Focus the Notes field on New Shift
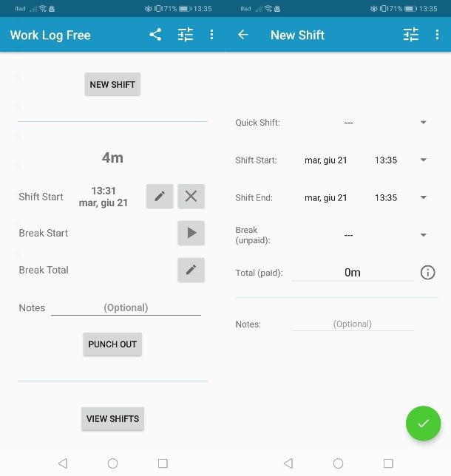This screenshot has height=476, width=451. [x=352, y=324]
